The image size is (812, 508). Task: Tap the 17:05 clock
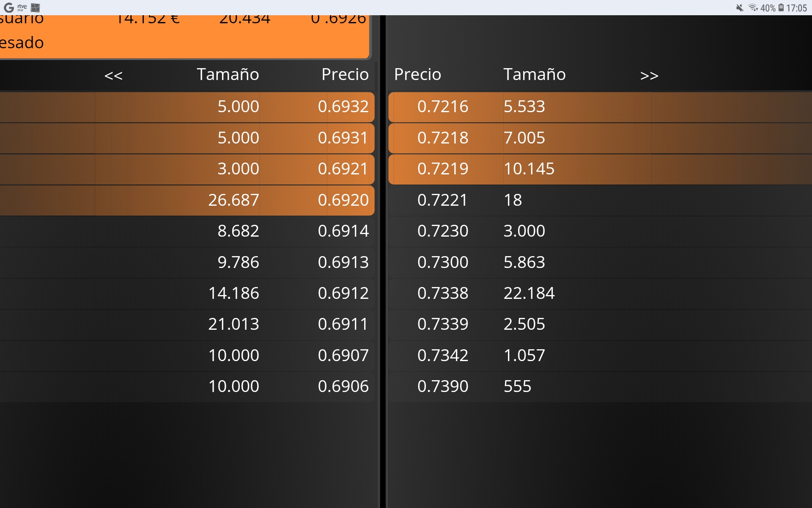797,8
